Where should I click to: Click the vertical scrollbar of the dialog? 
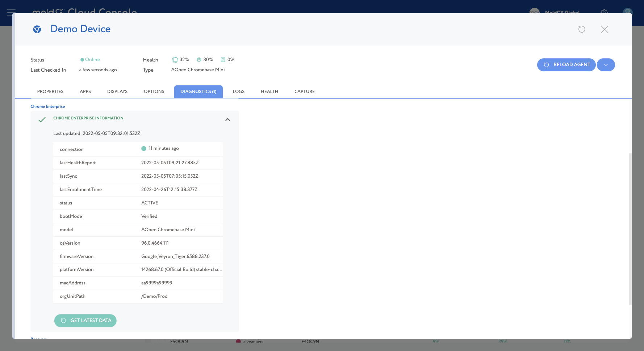pyautogui.click(x=630, y=229)
